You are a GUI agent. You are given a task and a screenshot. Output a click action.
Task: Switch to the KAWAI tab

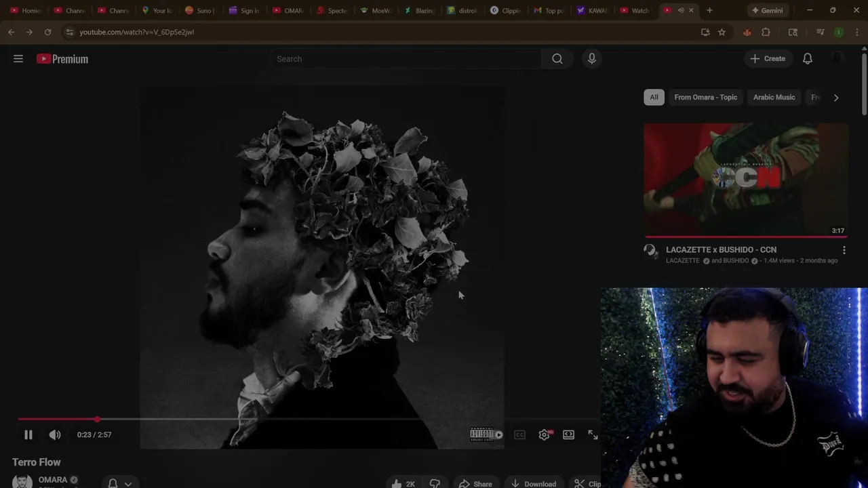point(593,10)
